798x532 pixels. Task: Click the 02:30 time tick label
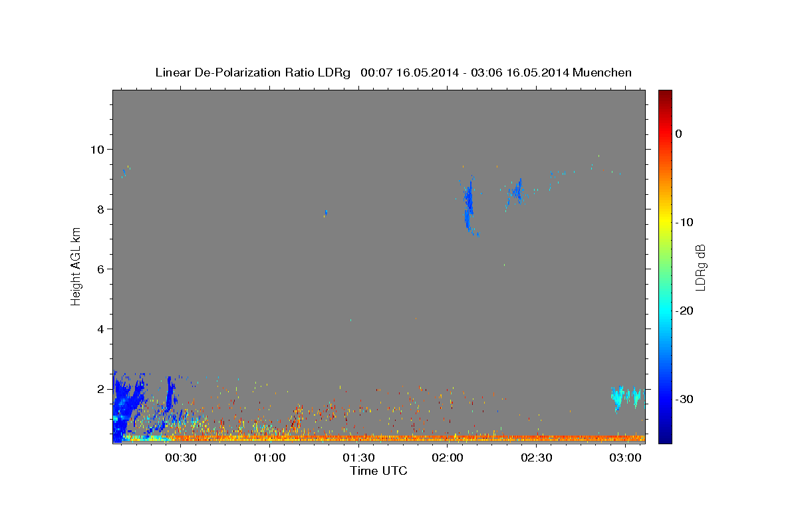pos(537,458)
